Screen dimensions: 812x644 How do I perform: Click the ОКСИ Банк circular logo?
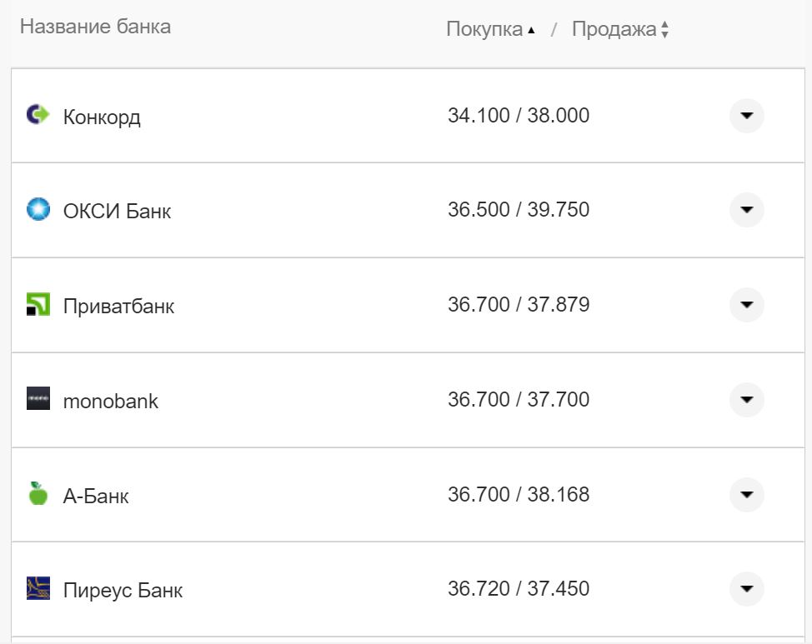(x=37, y=210)
